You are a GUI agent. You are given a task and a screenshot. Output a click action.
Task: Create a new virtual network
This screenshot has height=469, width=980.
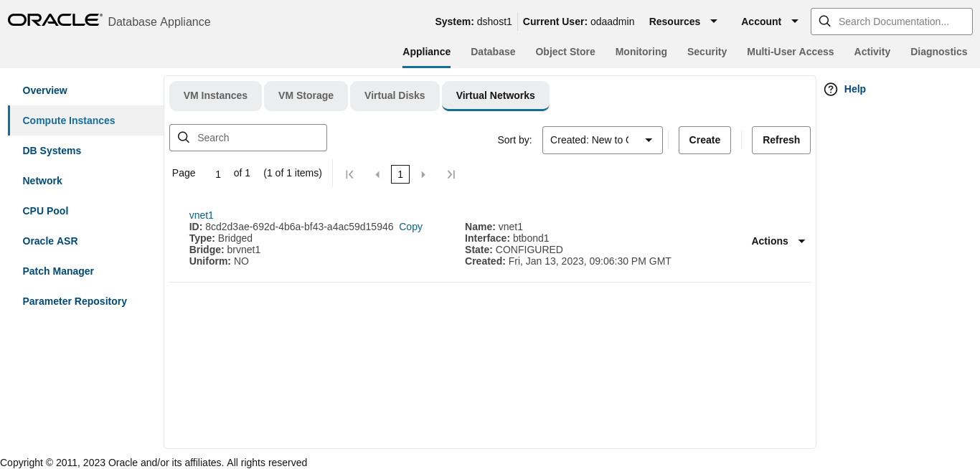click(704, 140)
